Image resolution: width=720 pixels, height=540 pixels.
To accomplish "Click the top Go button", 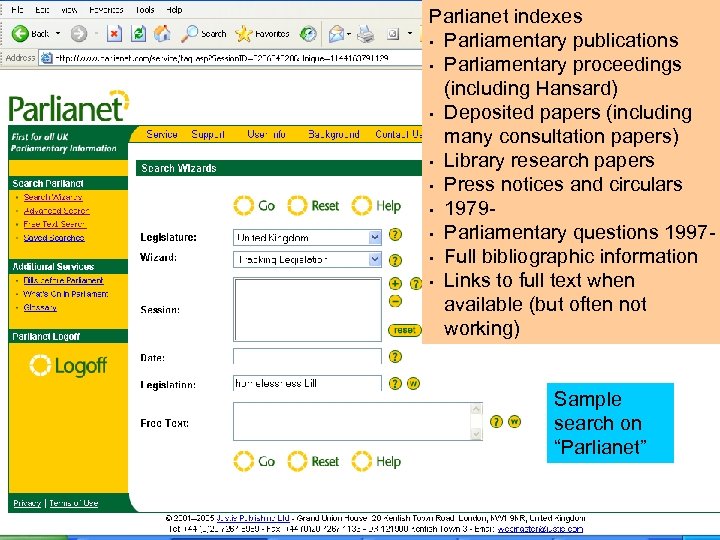I will [254, 206].
